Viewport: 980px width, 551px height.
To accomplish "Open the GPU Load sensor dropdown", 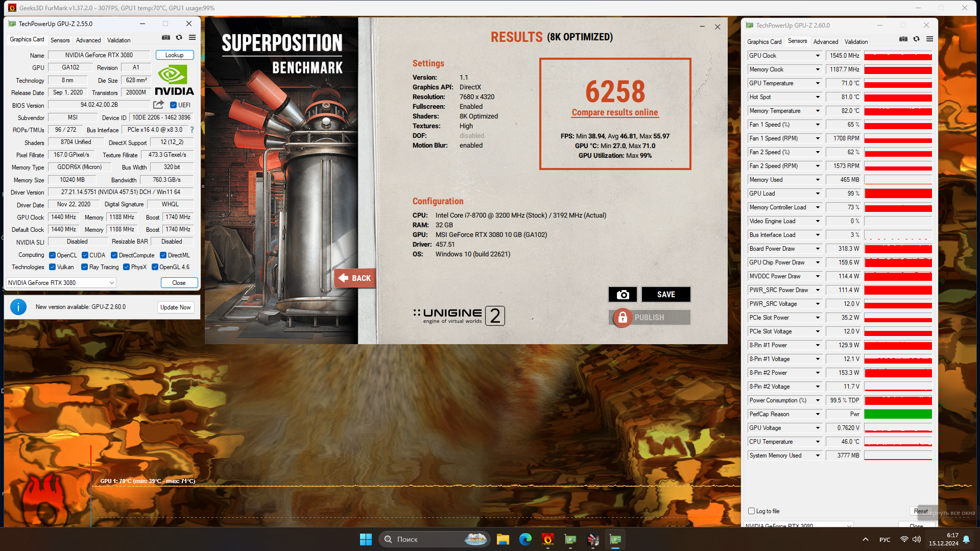I will 818,194.
